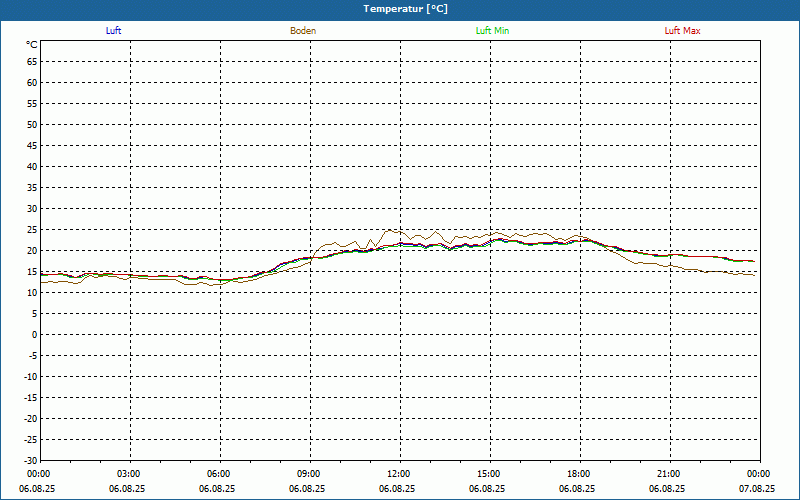Click the Boden curve peak near 12:00
The image size is (800, 500).
pos(389,230)
